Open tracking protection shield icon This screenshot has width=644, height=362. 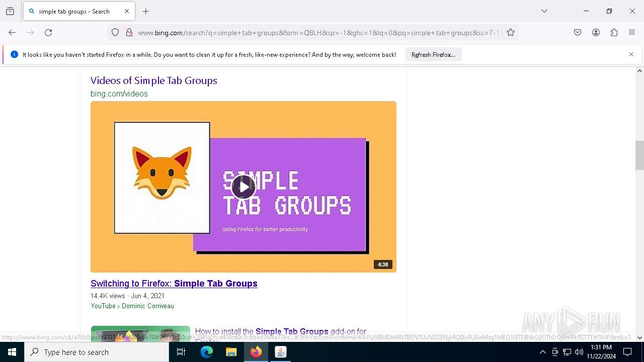(115, 33)
